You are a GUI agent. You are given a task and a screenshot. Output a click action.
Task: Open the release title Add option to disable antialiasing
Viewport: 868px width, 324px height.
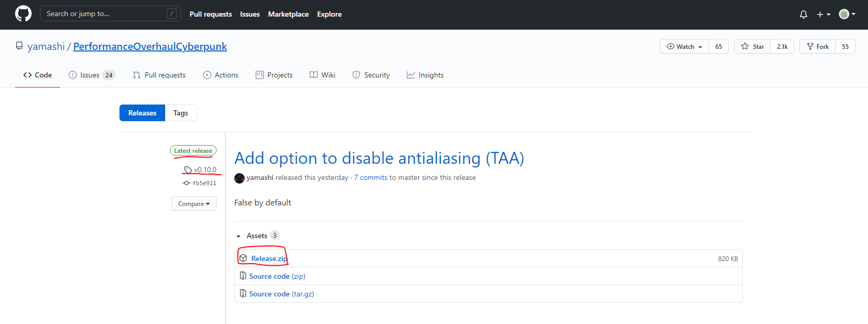click(x=379, y=158)
